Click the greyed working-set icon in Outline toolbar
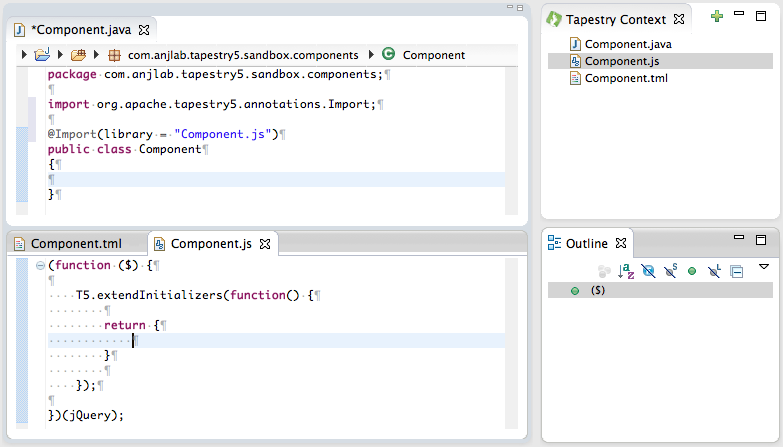Image resolution: width=783 pixels, height=447 pixels. [604, 271]
